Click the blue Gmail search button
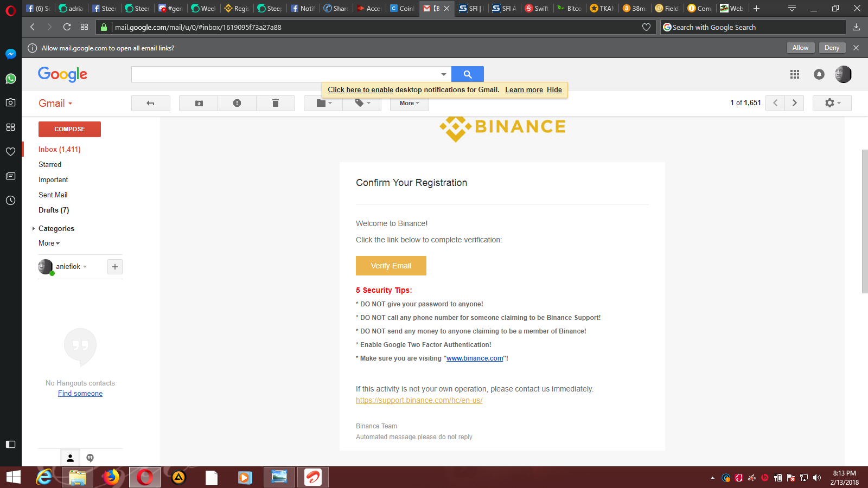The width and height of the screenshot is (868, 488). [468, 74]
